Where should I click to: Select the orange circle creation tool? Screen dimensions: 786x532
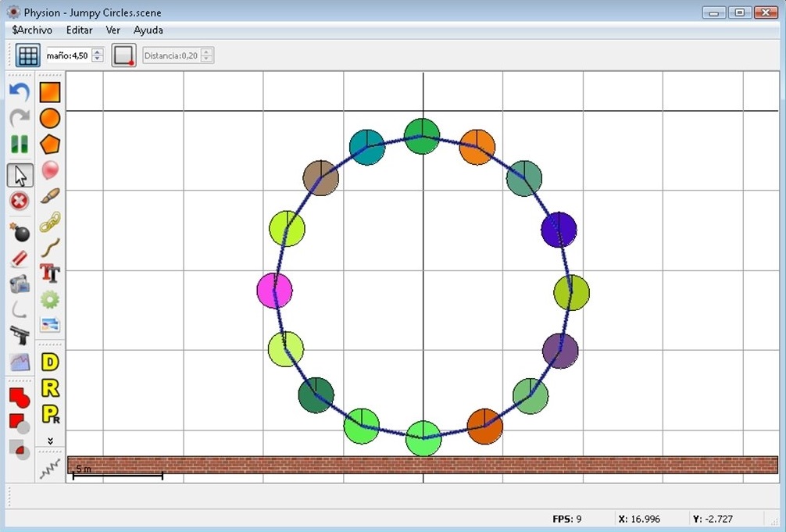(50, 119)
